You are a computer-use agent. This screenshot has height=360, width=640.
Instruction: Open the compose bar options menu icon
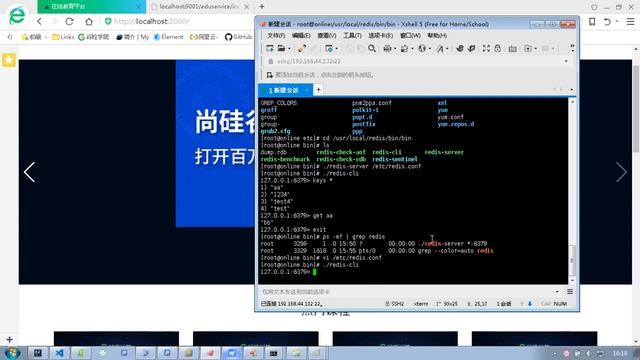click(570, 291)
